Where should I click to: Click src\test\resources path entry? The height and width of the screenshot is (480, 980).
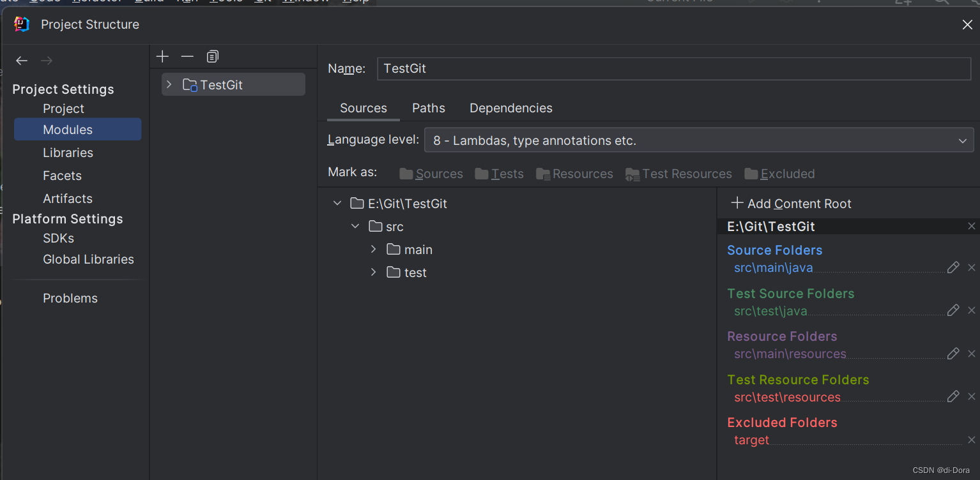(x=787, y=397)
